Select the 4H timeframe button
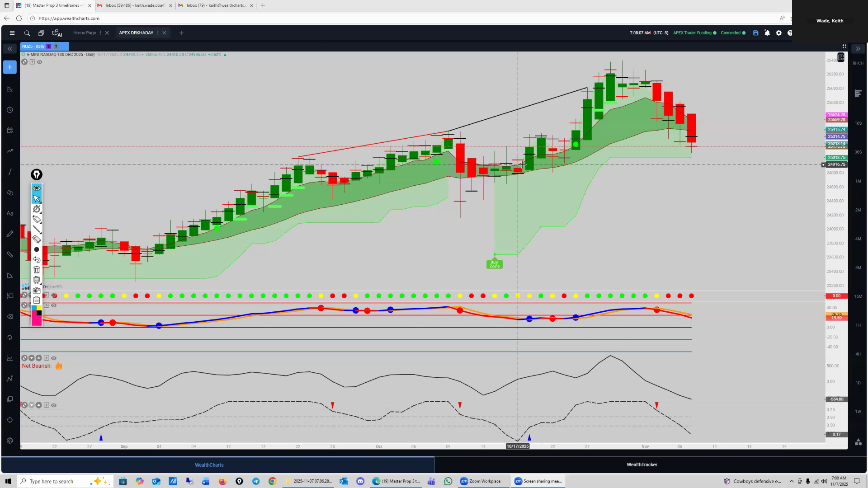The image size is (868, 488). point(858,354)
